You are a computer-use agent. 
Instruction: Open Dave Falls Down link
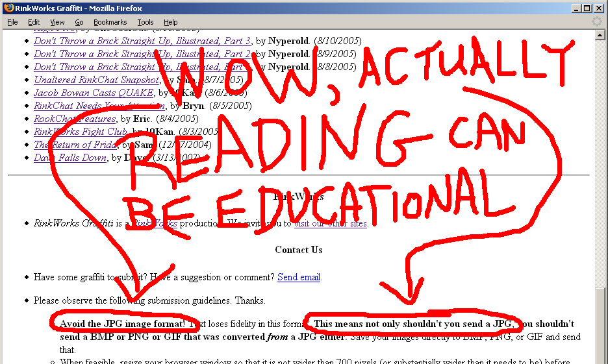[x=70, y=158]
